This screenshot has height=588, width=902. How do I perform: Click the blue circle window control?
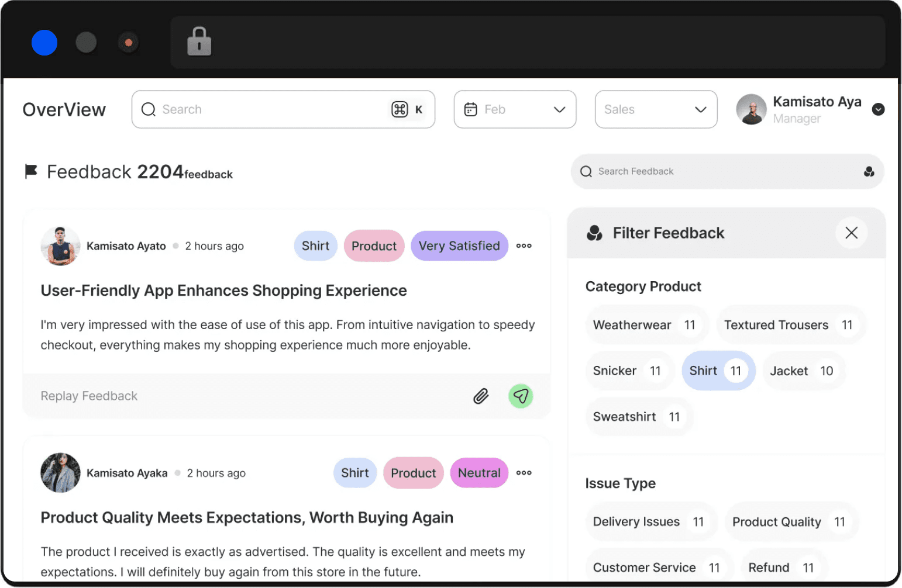[44, 43]
